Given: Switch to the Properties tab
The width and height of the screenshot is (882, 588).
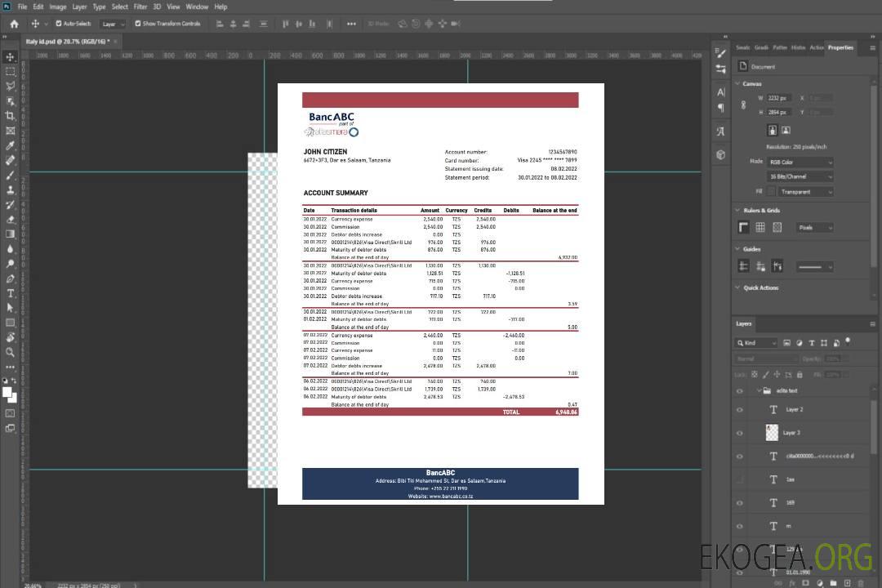Looking at the screenshot, I should coord(840,47).
